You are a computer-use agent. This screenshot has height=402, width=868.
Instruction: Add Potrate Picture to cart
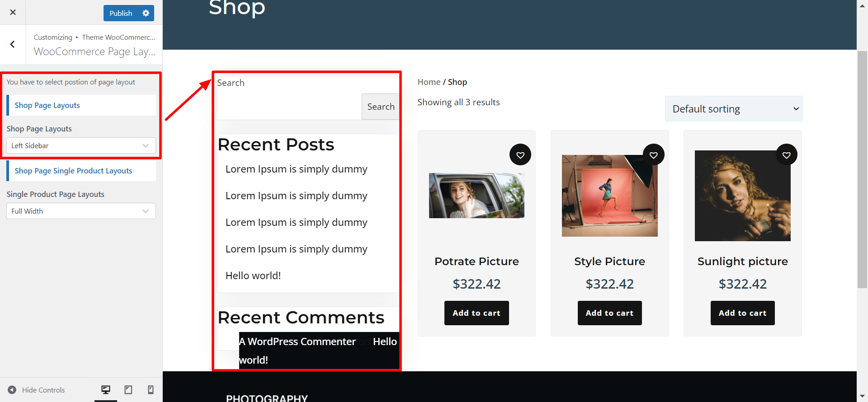point(476,313)
